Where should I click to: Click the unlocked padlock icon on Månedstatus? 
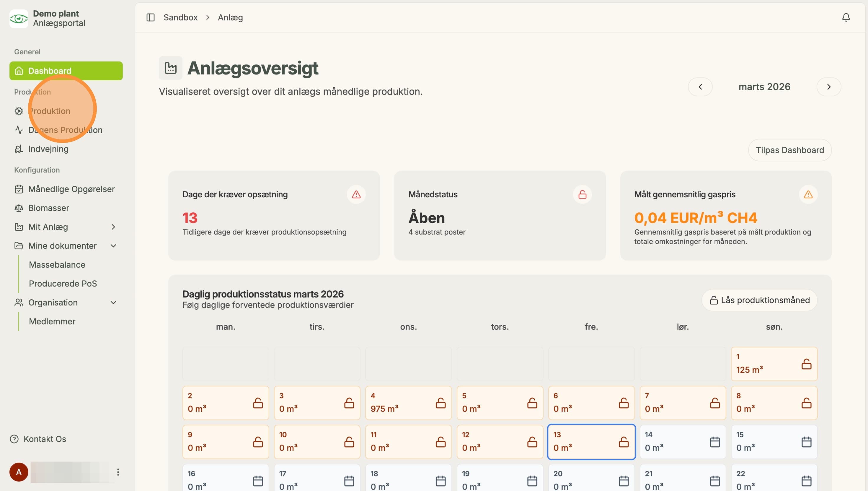point(582,194)
